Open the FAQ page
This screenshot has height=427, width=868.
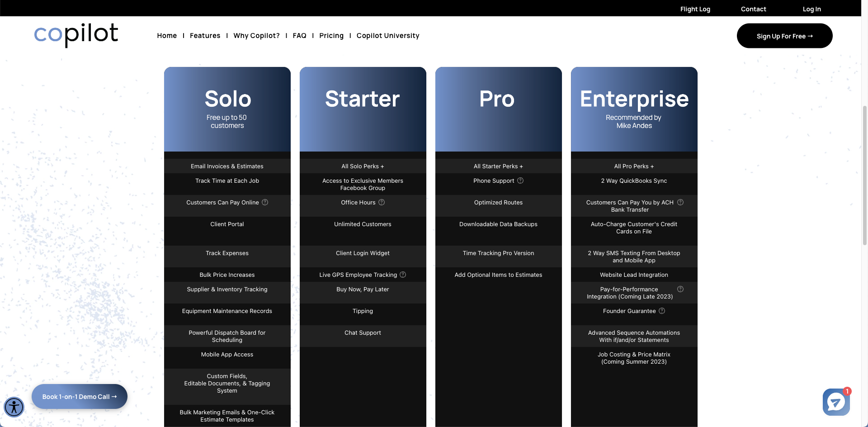click(x=299, y=36)
